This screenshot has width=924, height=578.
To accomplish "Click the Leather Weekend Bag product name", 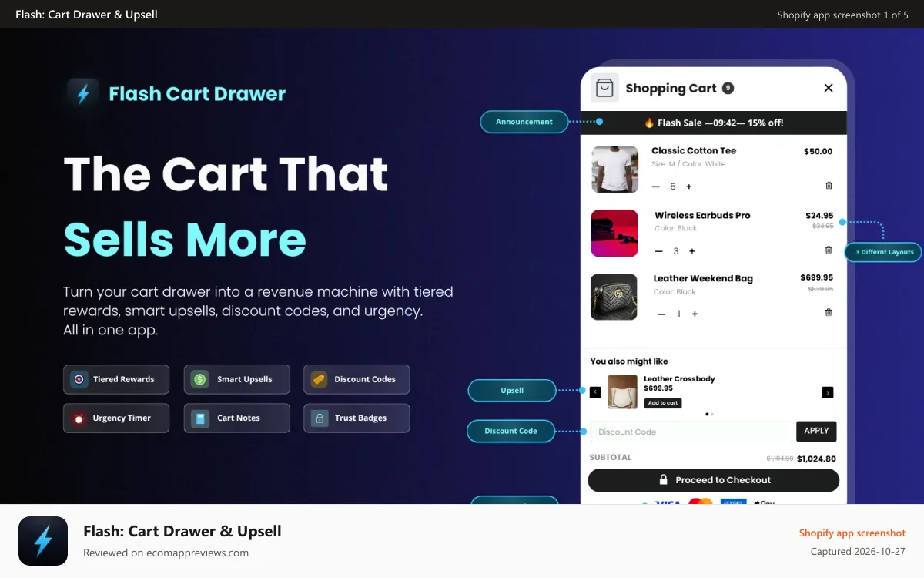I will click(703, 279).
